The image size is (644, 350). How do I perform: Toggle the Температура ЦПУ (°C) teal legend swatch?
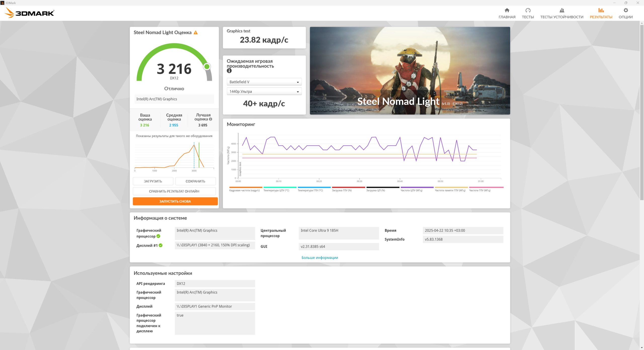point(280,187)
